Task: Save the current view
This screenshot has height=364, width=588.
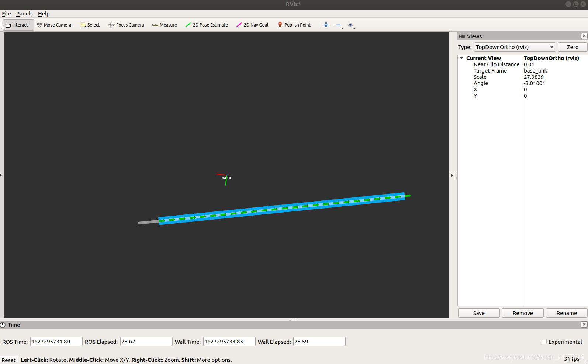Action: (x=479, y=313)
